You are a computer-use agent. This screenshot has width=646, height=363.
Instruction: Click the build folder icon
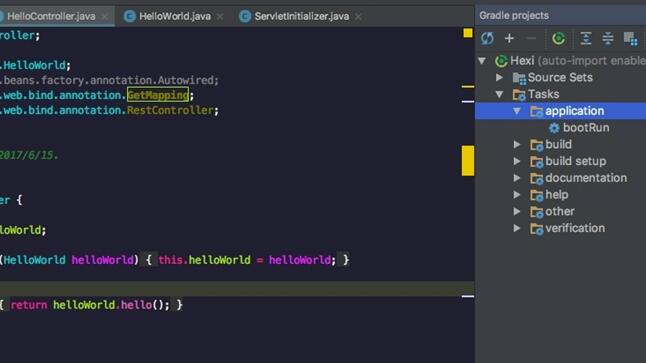point(536,145)
